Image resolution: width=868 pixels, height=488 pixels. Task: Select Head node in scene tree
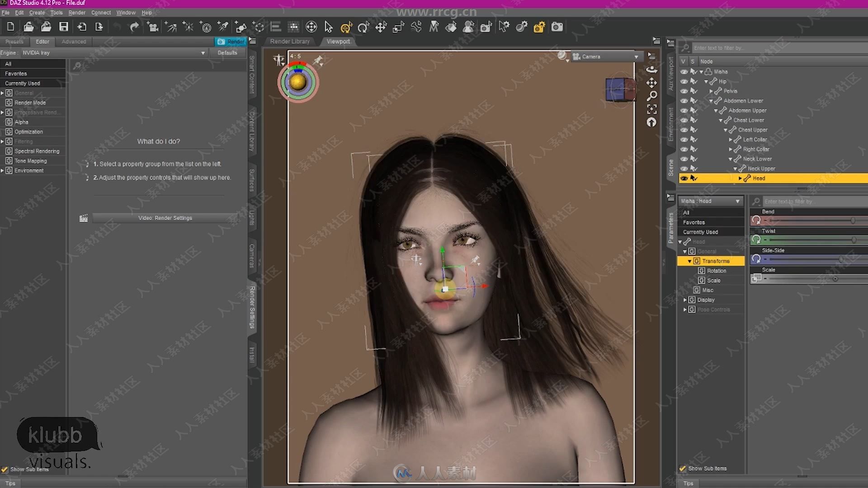point(759,178)
